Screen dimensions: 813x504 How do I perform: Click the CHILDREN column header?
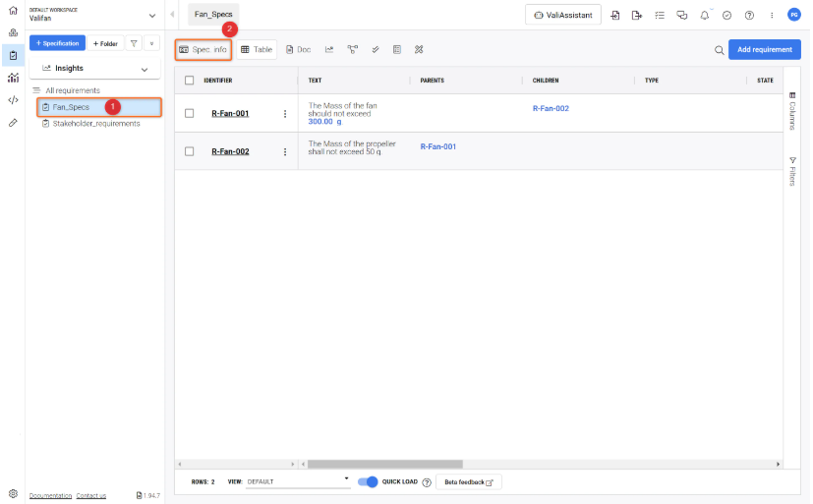click(546, 81)
